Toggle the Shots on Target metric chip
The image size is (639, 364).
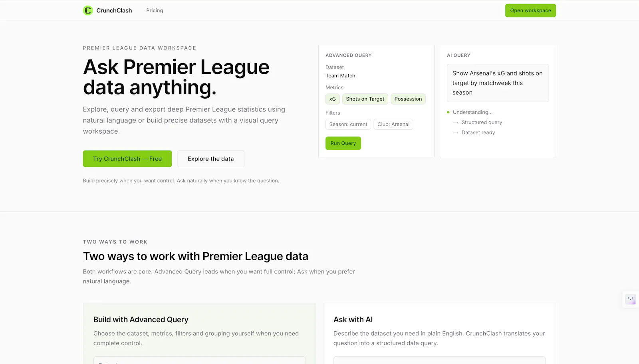pyautogui.click(x=365, y=99)
